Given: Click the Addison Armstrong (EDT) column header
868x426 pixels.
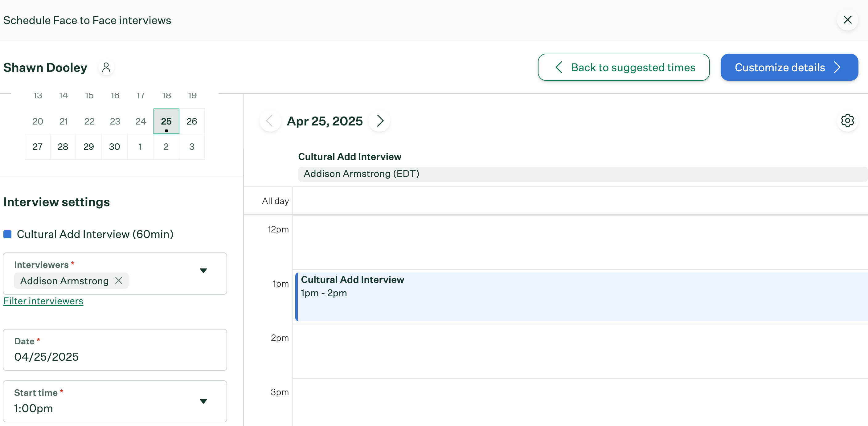Looking at the screenshot, I should (583, 174).
